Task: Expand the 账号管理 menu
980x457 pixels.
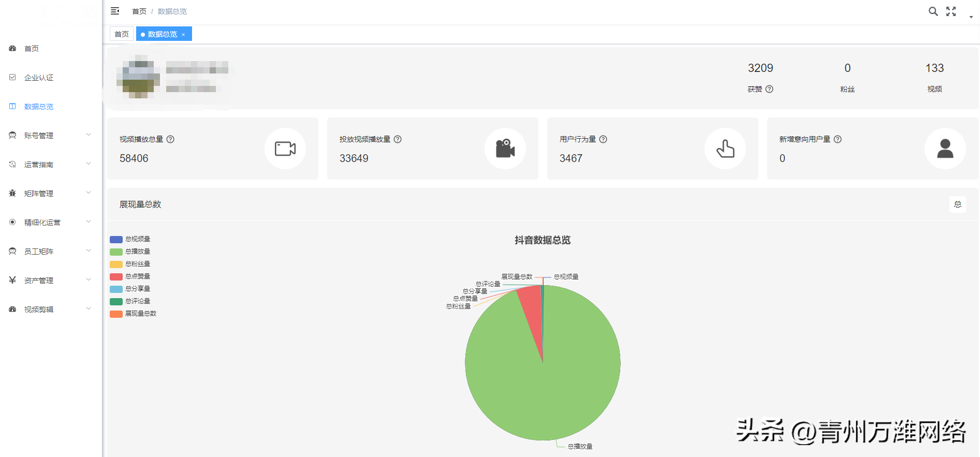Action: coord(50,136)
